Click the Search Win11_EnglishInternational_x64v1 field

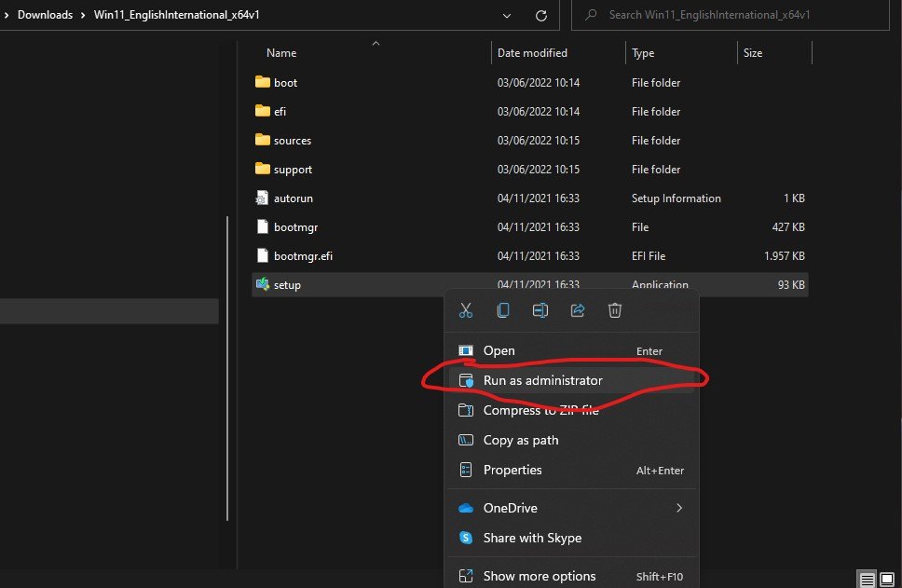coord(730,15)
